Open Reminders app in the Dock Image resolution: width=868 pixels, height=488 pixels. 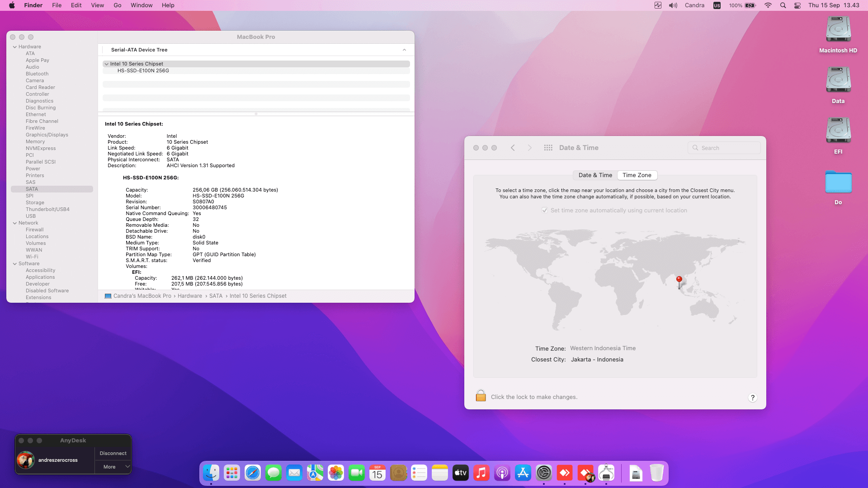tap(419, 473)
